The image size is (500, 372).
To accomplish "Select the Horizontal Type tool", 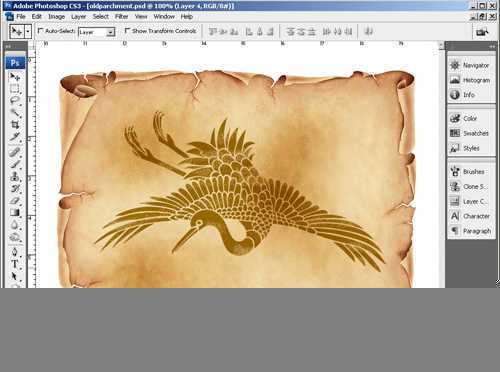I will [x=15, y=264].
